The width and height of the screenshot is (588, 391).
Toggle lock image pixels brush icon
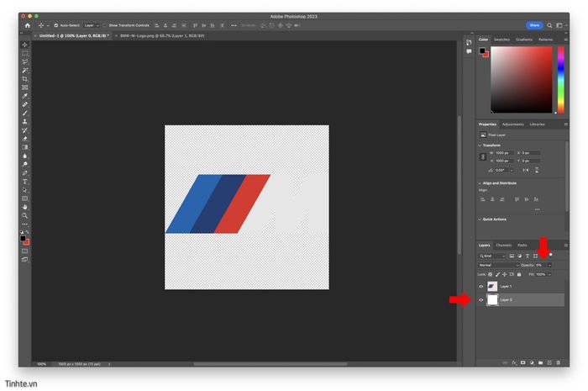497,274
